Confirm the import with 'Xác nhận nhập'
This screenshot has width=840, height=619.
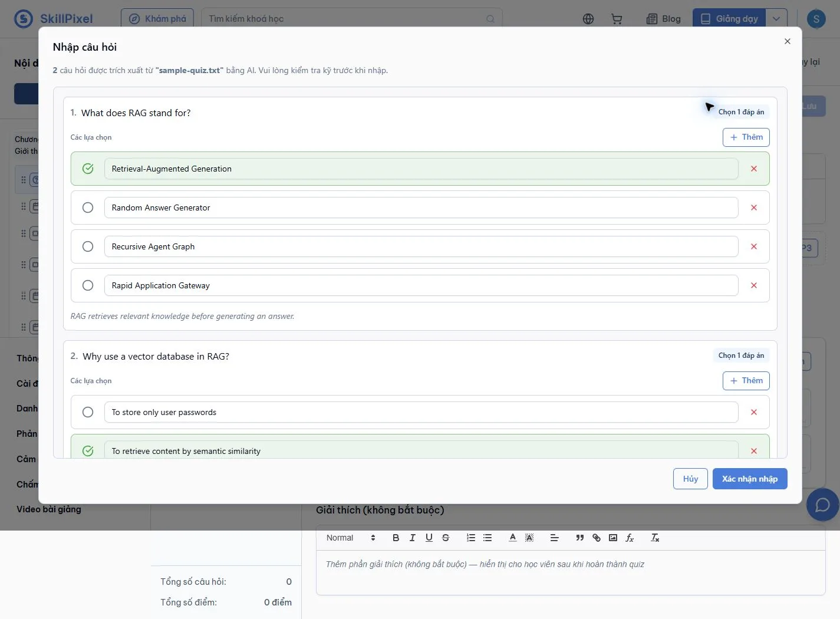(750, 479)
